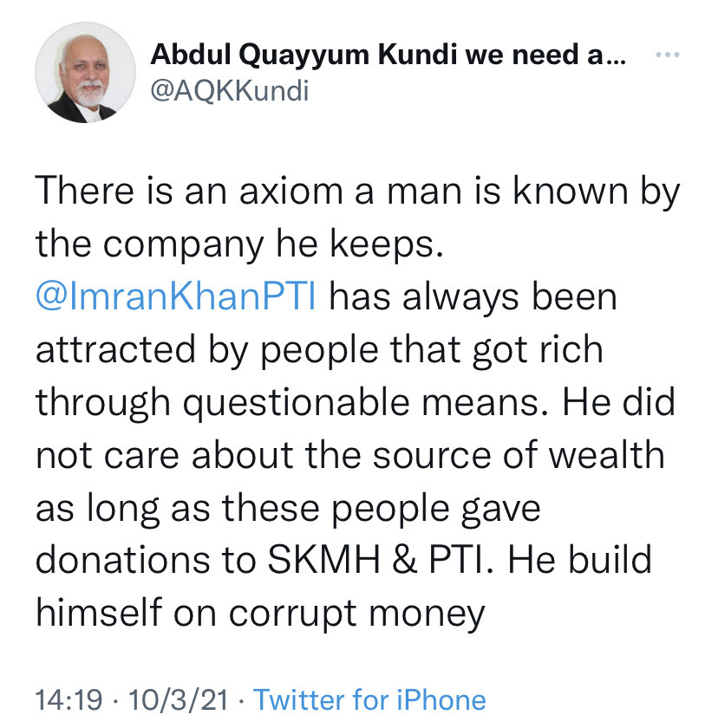Open the @AQKKundi handle
The width and height of the screenshot is (718, 728).
(230, 90)
